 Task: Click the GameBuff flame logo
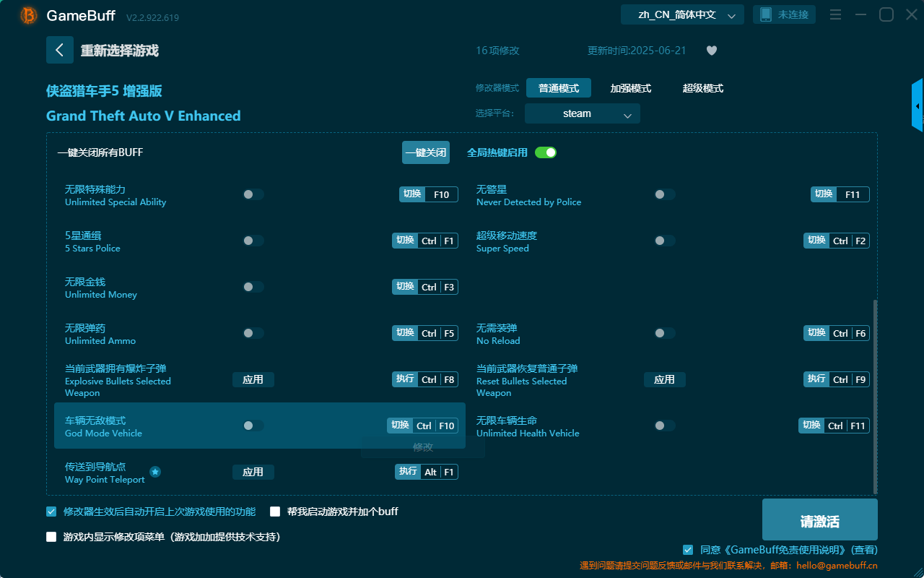click(x=28, y=14)
